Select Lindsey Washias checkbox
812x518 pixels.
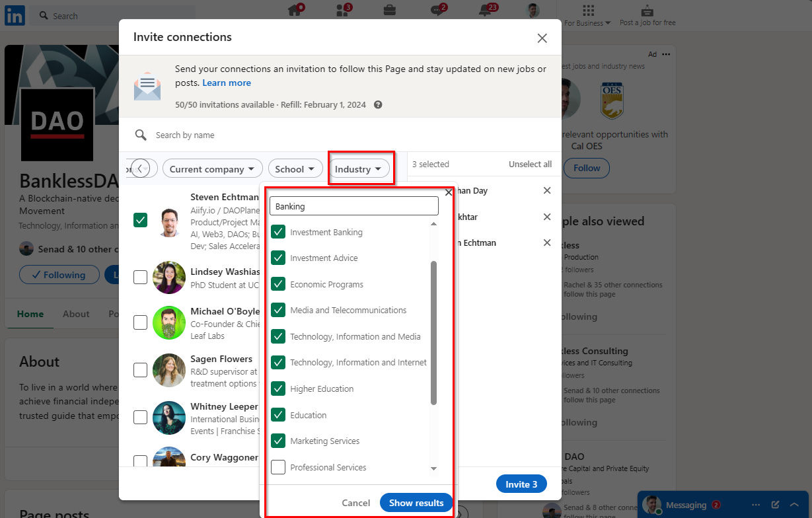tap(140, 277)
